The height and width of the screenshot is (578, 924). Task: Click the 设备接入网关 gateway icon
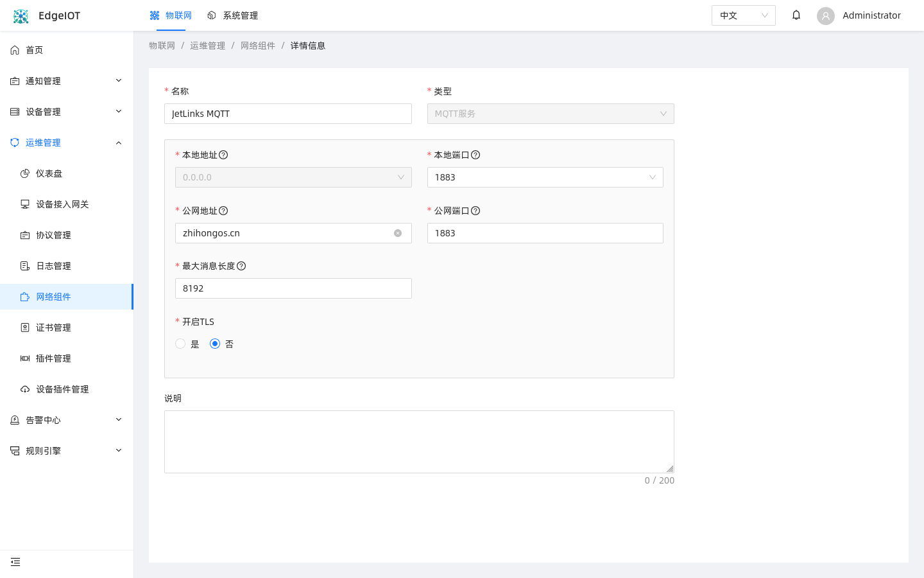point(25,204)
